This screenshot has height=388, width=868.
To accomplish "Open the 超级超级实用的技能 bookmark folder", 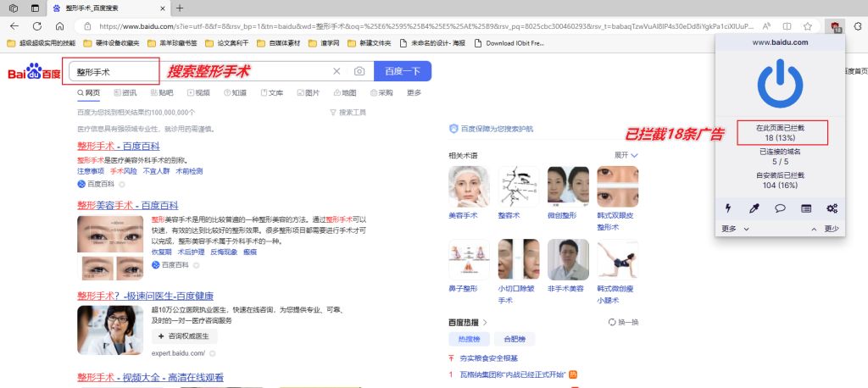I will (41, 42).
